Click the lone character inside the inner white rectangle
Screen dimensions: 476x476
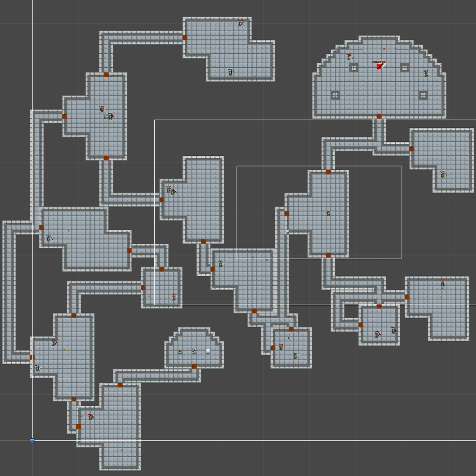[x=328, y=213]
